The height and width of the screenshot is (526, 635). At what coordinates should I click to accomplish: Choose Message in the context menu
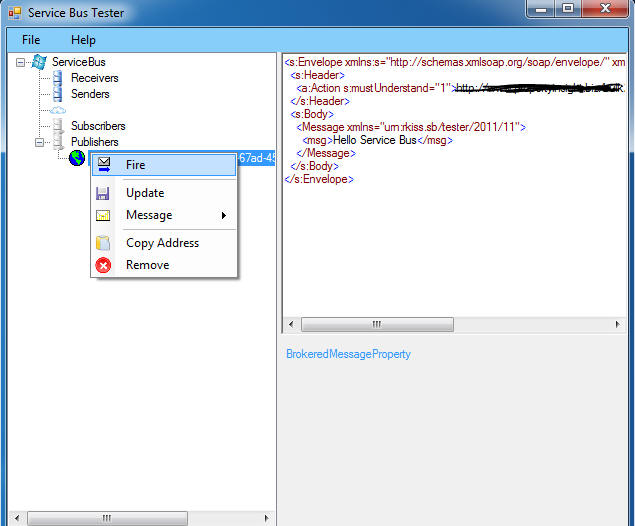[164, 215]
